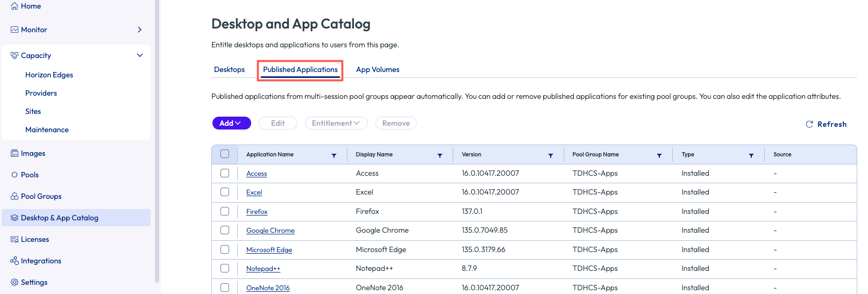Select the Google Chrome row checkbox
The width and height of the screenshot is (868, 294).
(x=225, y=230)
